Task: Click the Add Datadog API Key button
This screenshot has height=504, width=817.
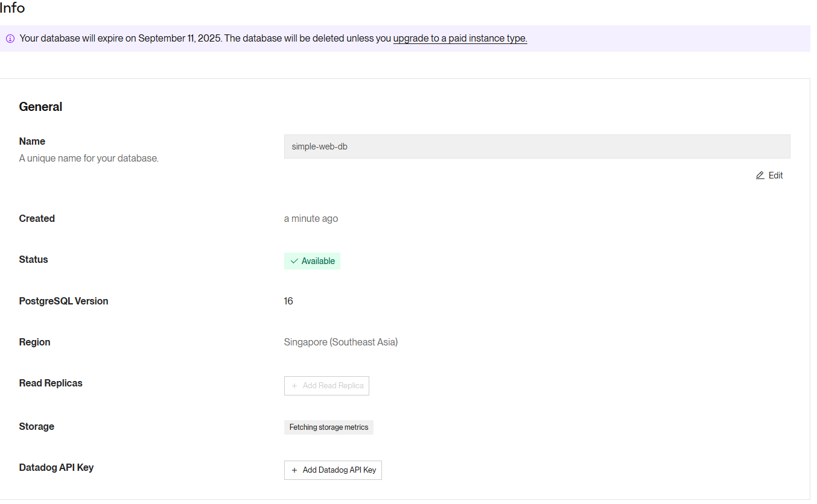Action: 332,470
